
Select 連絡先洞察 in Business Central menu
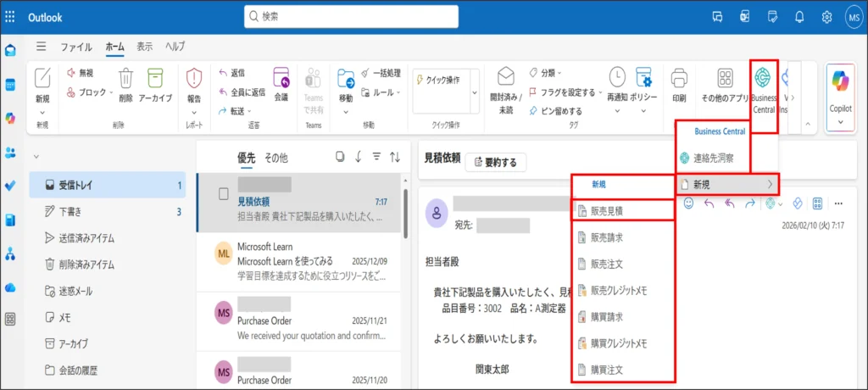coord(719,158)
